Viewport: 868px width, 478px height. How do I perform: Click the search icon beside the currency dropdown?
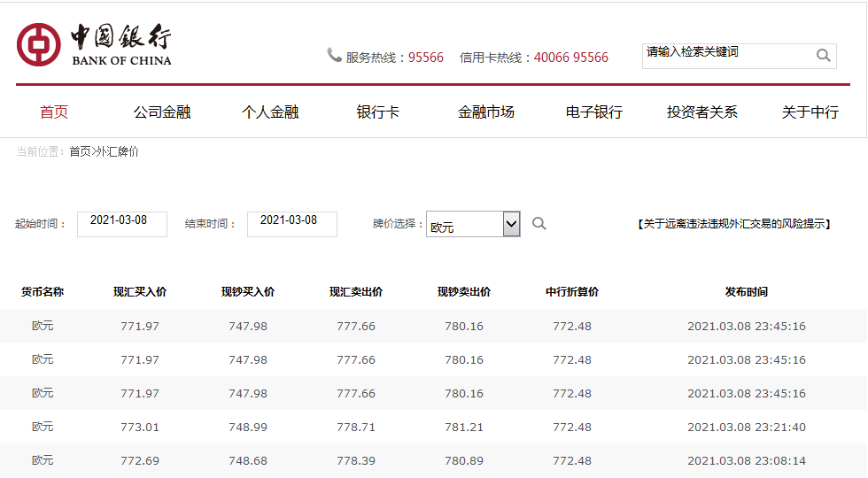(x=539, y=224)
